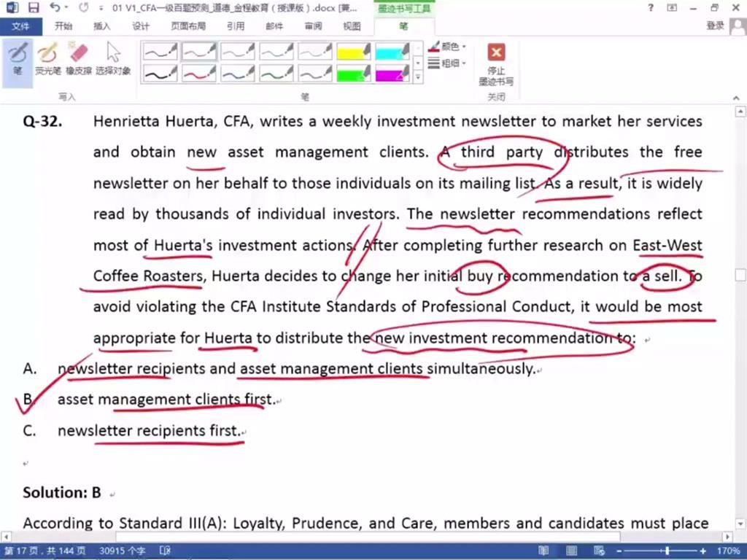Click the zoom slider handle
This screenshot has width=747, height=560.
point(667,551)
